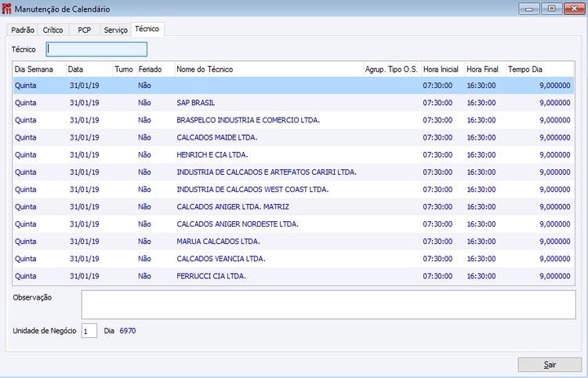Open the Crítico tab
The width and height of the screenshot is (588, 378).
[53, 30]
